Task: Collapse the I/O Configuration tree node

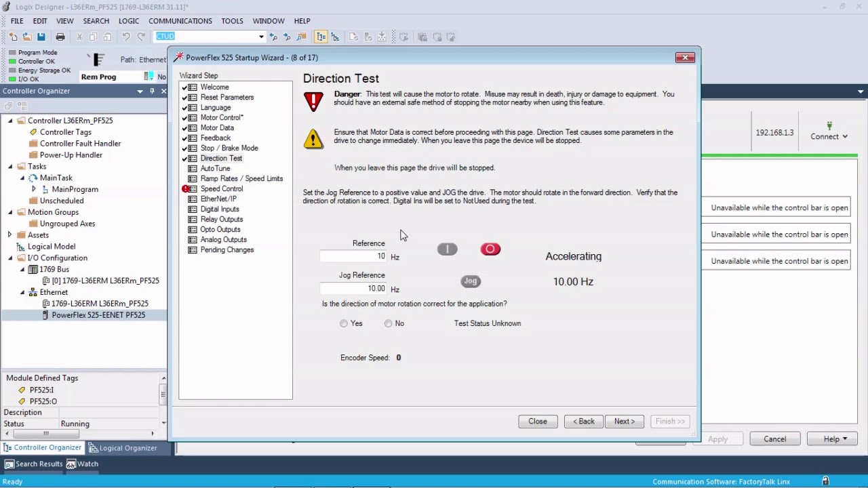Action: pyautogui.click(x=10, y=258)
